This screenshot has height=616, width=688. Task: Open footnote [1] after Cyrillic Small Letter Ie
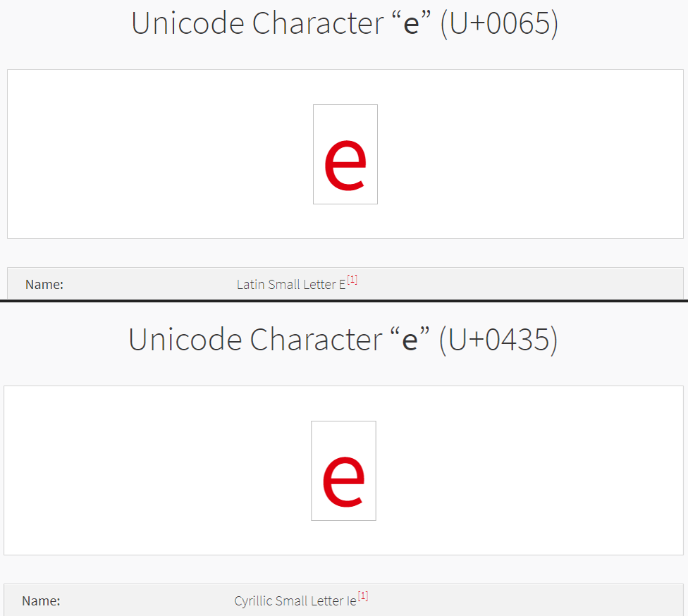(x=363, y=596)
